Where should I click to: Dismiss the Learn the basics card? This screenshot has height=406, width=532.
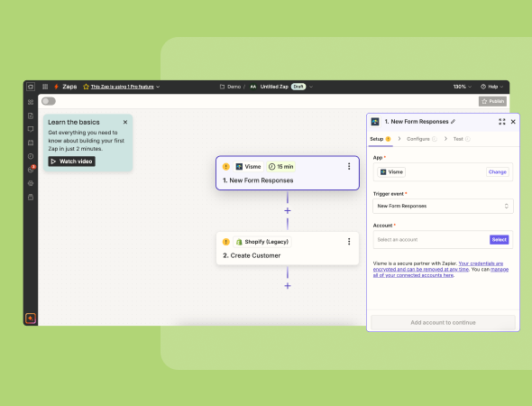125,122
